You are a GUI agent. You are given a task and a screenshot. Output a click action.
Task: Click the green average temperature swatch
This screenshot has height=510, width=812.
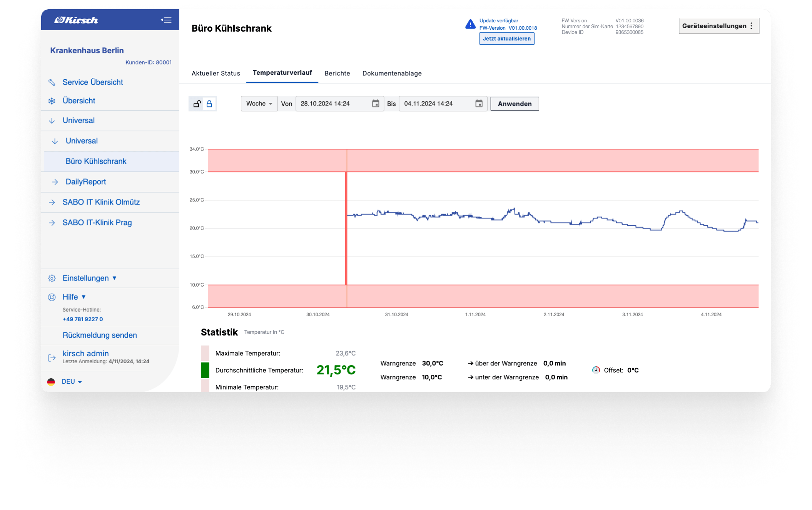(205, 370)
